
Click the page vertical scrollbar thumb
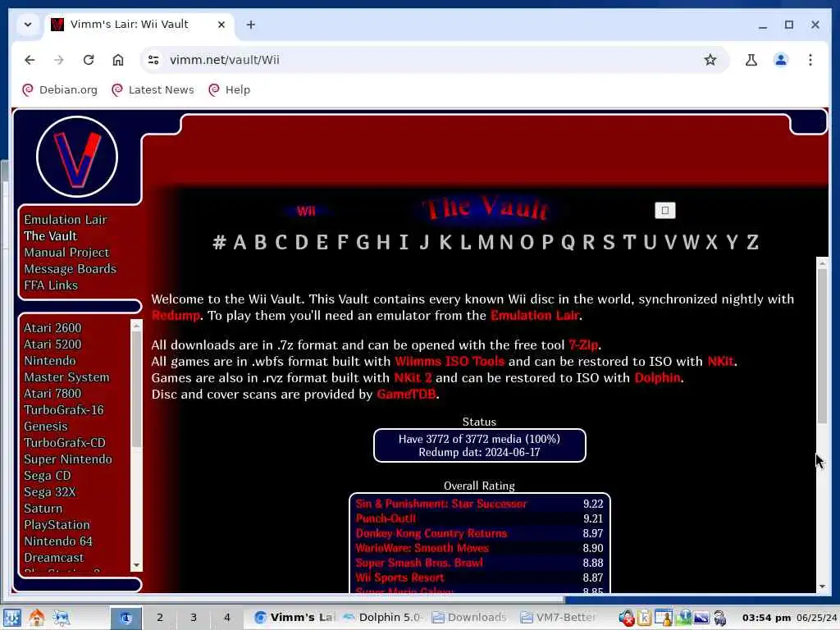822,347
